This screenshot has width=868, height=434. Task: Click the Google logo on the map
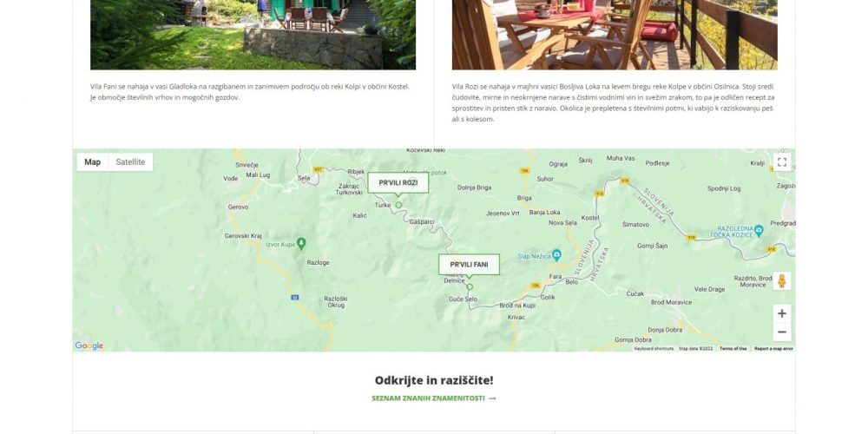click(89, 346)
